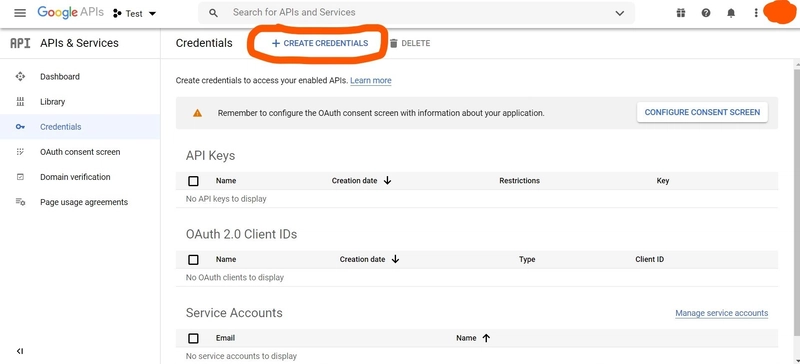The image size is (800, 364).
Task: Click the Key column header
Action: pos(663,181)
